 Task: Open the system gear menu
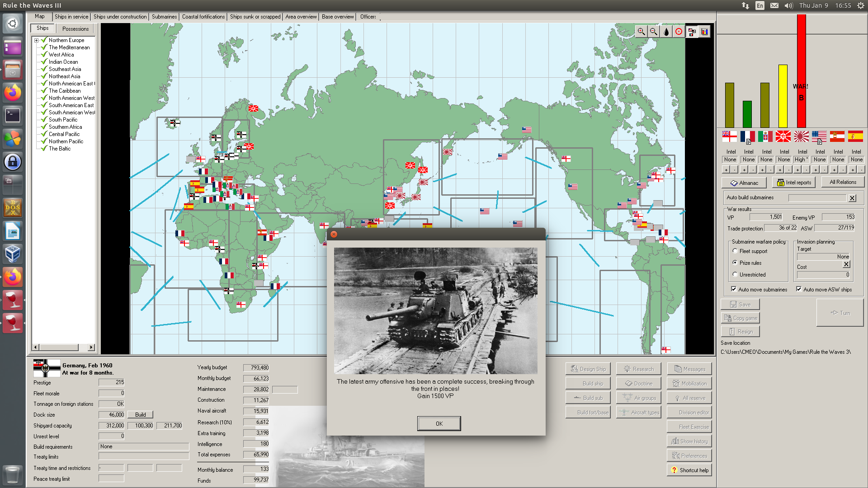click(860, 5)
